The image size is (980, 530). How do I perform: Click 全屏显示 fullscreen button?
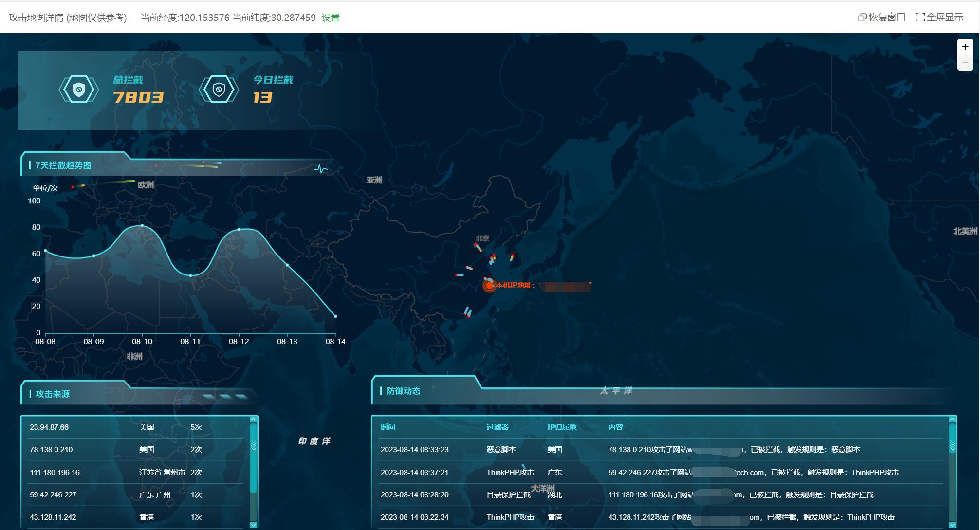(939, 18)
